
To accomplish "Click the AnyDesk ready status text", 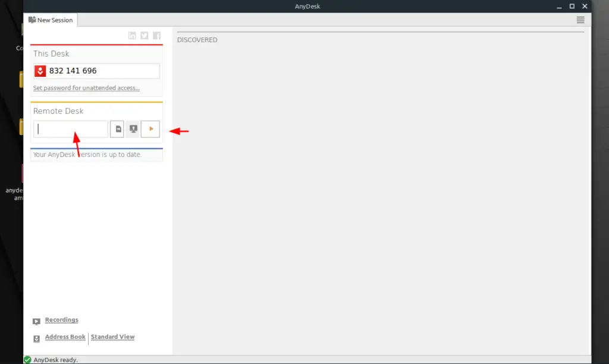I will coord(55,360).
